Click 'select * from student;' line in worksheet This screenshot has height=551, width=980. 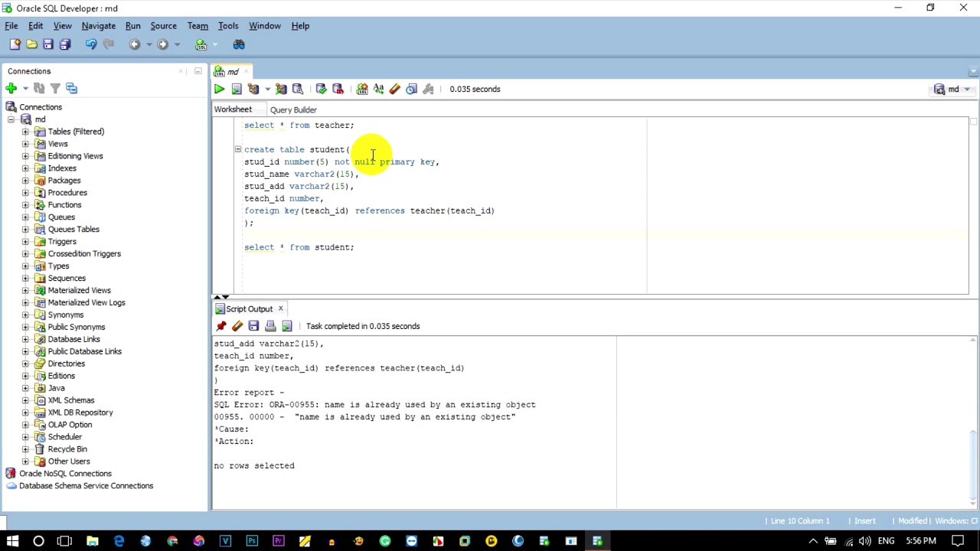[x=299, y=247]
